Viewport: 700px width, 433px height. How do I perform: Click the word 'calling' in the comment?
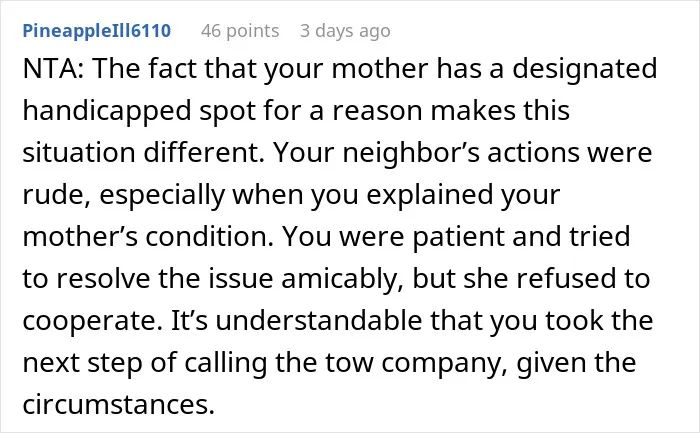pyautogui.click(x=225, y=363)
